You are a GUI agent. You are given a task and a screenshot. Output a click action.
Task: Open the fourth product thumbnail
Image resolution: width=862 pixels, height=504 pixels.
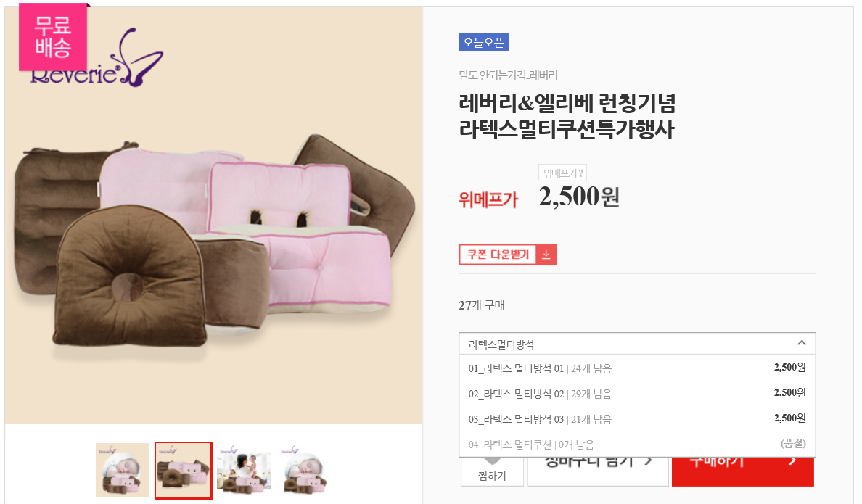pos(305,470)
